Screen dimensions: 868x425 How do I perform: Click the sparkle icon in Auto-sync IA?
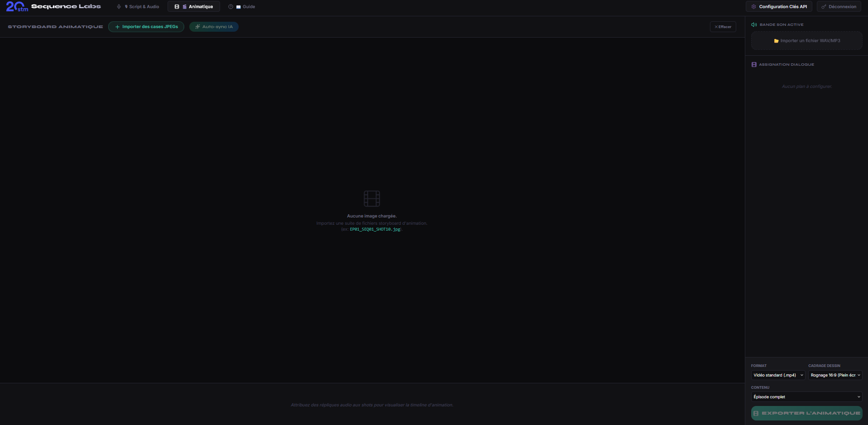coord(197,27)
